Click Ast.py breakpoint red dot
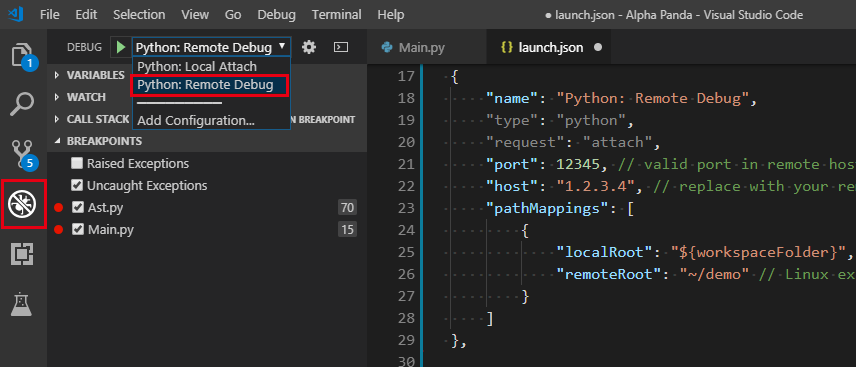Screen dimensions: 856x367 click(x=59, y=208)
